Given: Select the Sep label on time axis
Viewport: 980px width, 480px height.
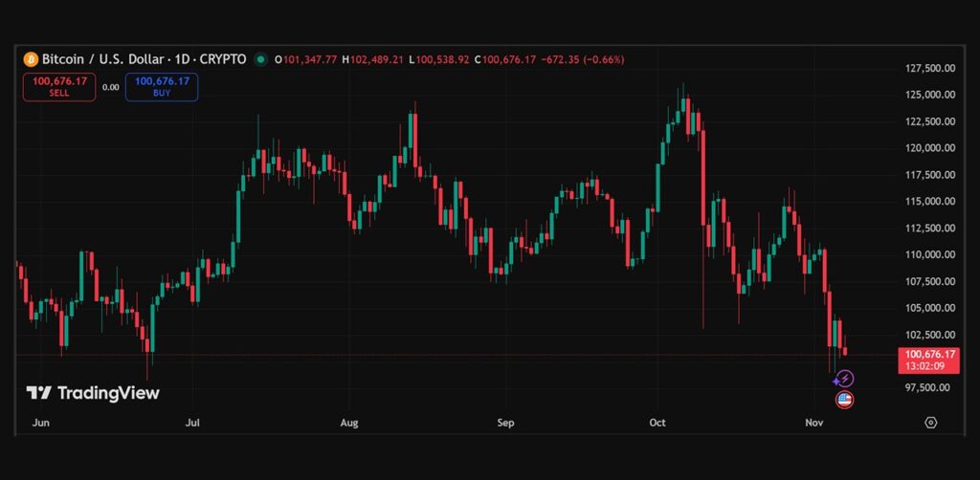Looking at the screenshot, I should point(505,422).
